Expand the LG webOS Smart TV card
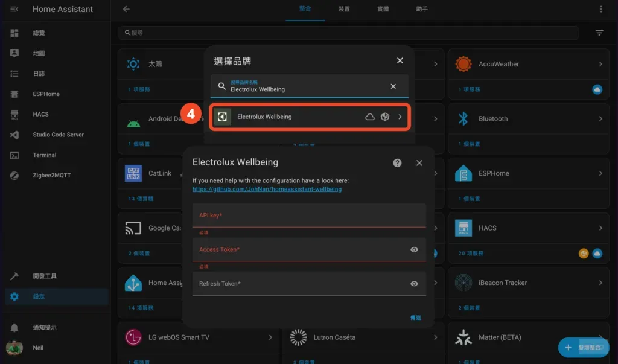Screen dimensions: 618x364 click(x=272, y=339)
